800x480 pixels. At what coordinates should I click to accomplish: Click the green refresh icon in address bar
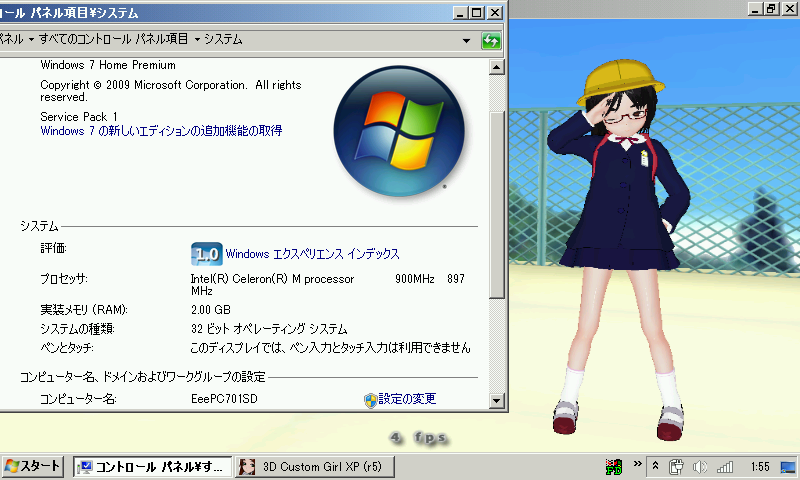tap(491, 40)
